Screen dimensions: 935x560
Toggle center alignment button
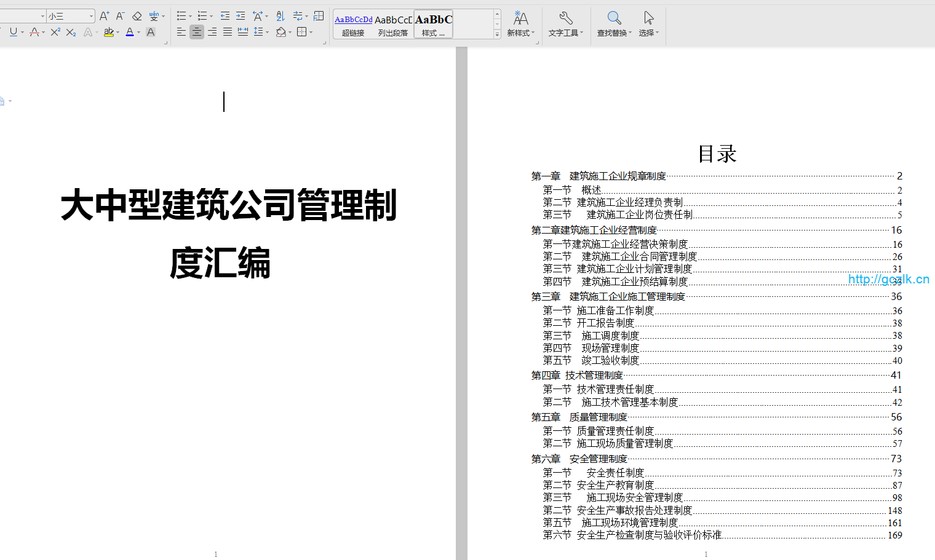[197, 32]
